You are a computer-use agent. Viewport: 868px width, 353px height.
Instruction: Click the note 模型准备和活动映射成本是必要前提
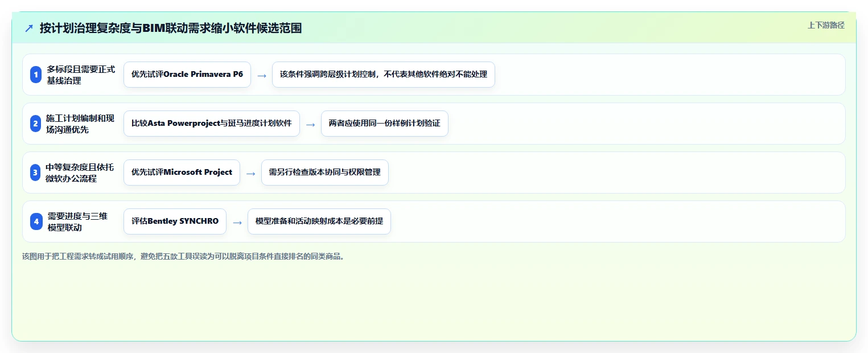[x=319, y=221]
